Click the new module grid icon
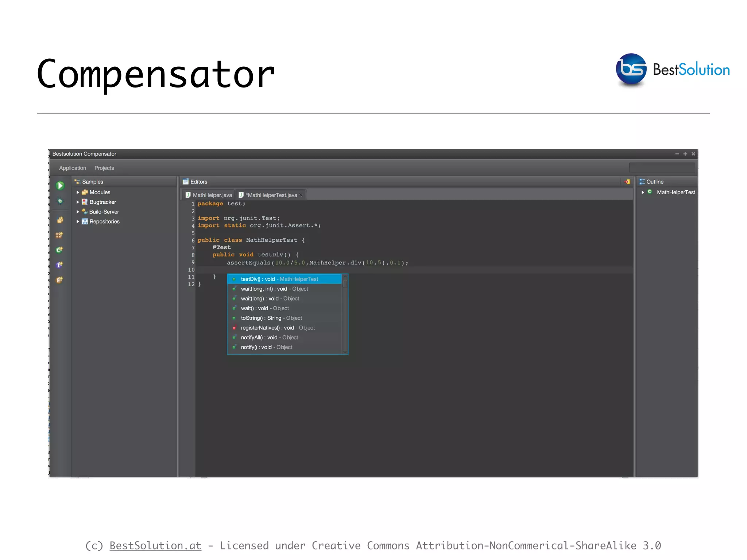Viewport: 747px width, 560px height. (59, 235)
